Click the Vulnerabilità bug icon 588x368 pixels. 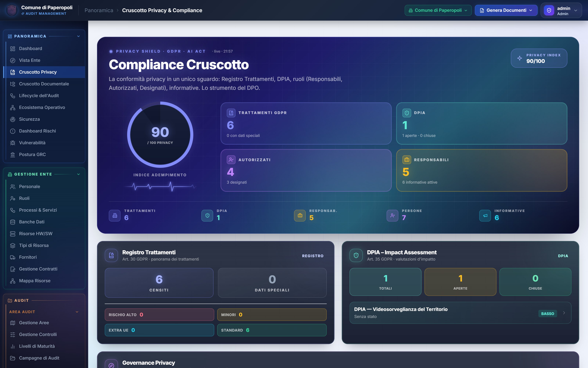(13, 143)
